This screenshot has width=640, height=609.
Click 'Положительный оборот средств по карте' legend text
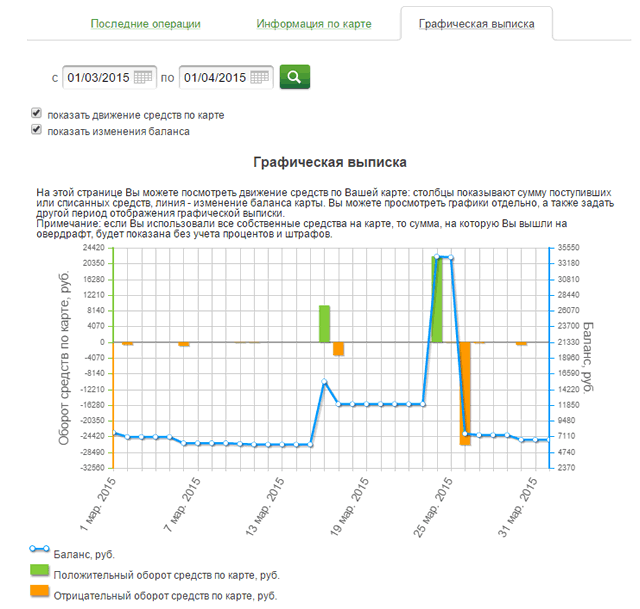tap(168, 575)
